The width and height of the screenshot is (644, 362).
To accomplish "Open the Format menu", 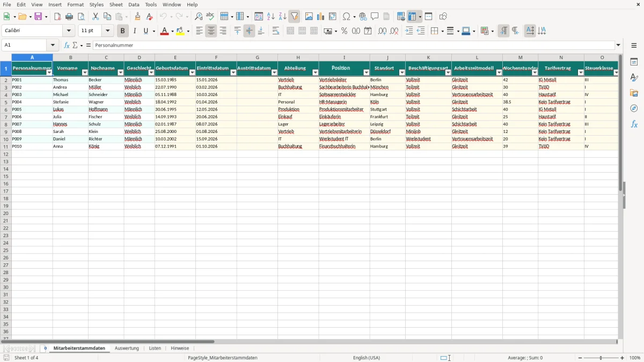I will 76,4.
